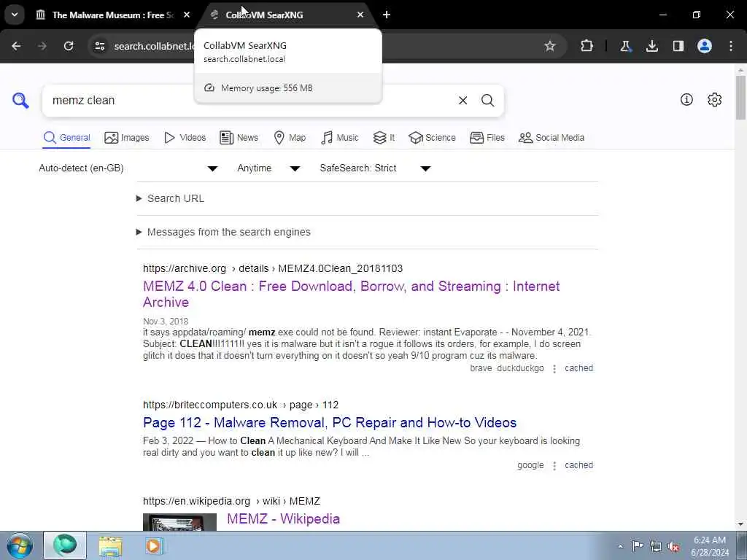Screen dimensions: 747x560
Task: Click the browser back arrow
Action: coord(16,46)
